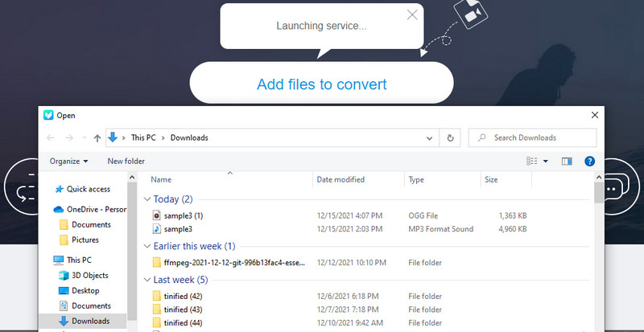Screen dimensions: 644x332
Task: Click the Add files to convert button
Action: click(x=321, y=84)
